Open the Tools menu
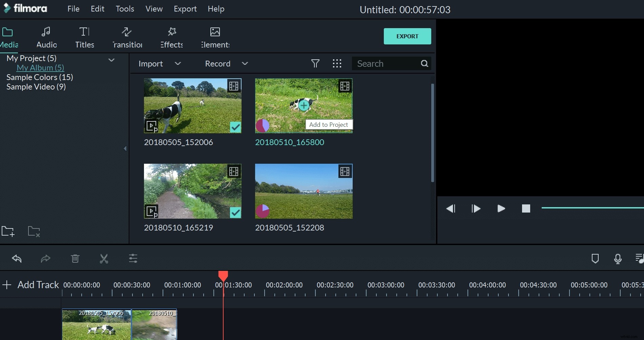This screenshot has width=644, height=340. point(125,9)
